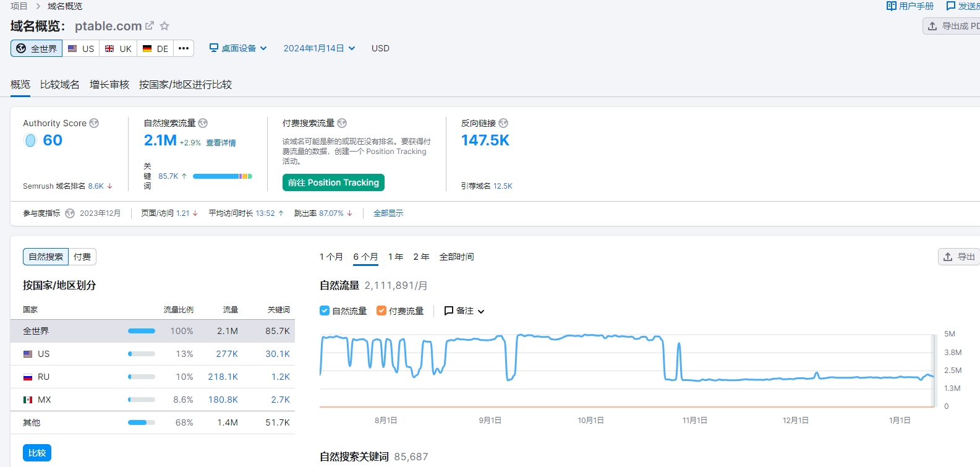This screenshot has height=467, width=980.
Task: Click the arrow next to keywords 85.7K
Action: pos(184,176)
